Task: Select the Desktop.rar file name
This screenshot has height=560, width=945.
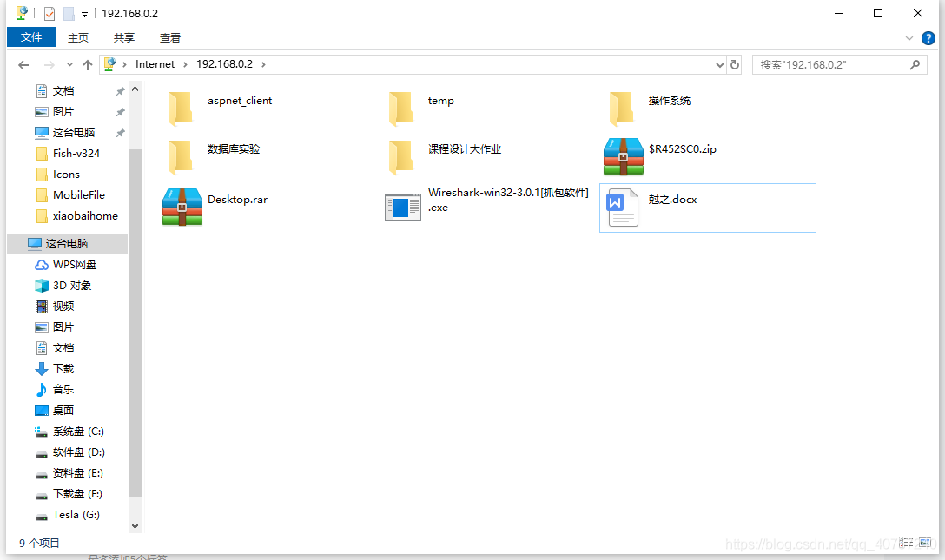Action: point(237,200)
